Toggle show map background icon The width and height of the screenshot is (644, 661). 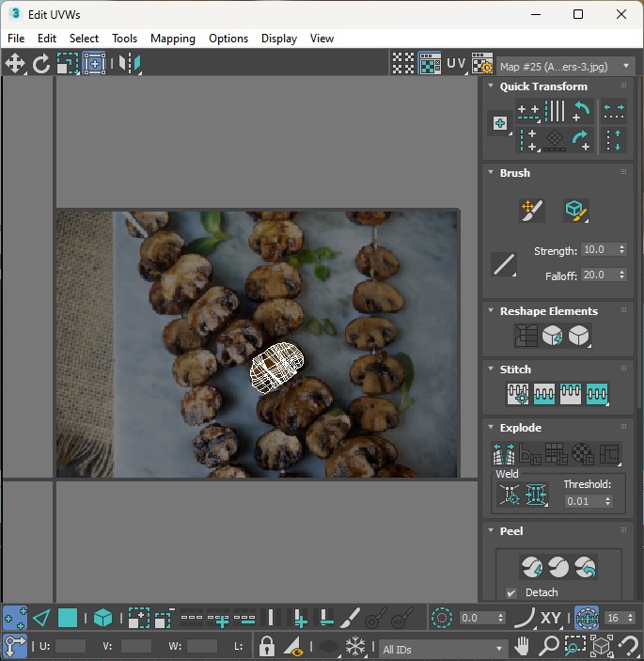coord(430,64)
